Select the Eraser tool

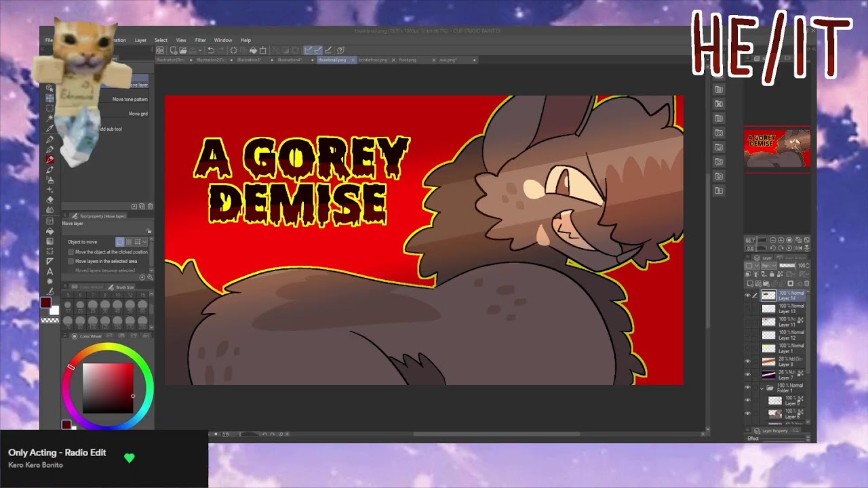tap(50, 200)
